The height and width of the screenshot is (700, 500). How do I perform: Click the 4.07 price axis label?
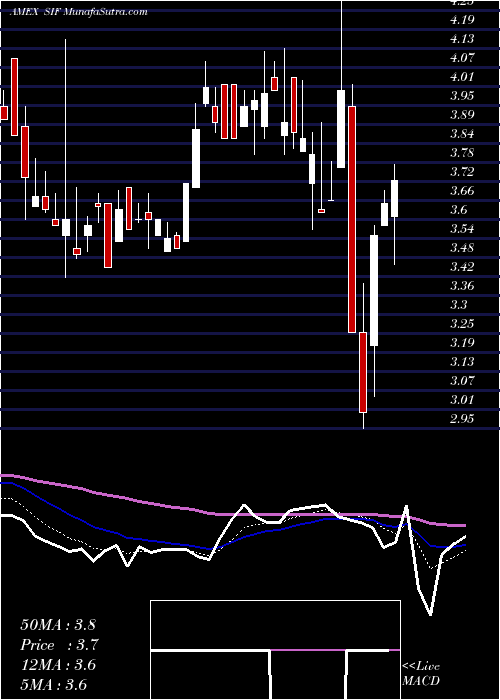[x=462, y=58]
